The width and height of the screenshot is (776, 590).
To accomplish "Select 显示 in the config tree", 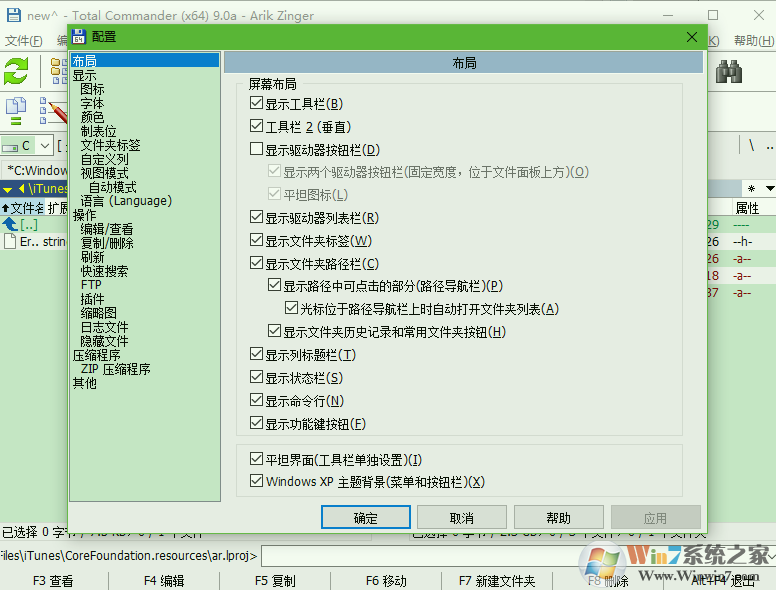I will [x=85, y=75].
